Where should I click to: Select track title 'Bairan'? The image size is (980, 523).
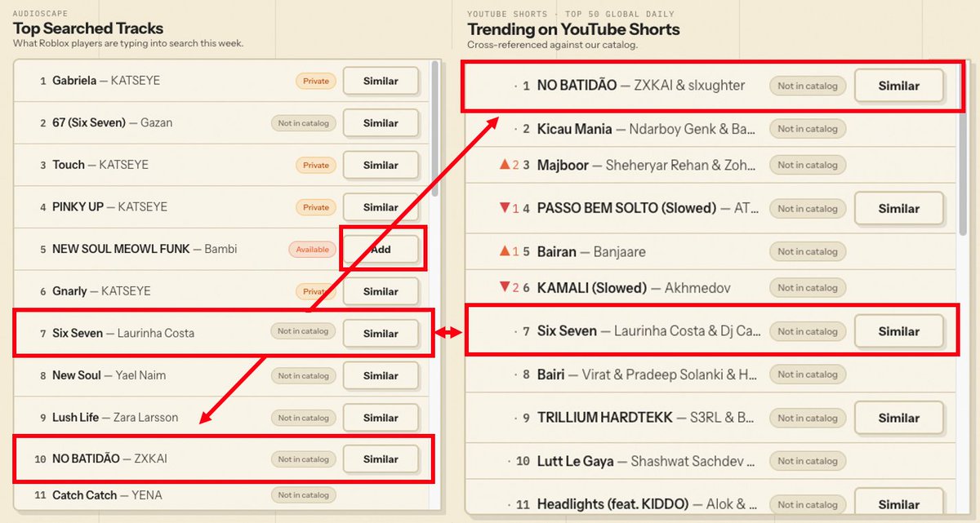(557, 251)
